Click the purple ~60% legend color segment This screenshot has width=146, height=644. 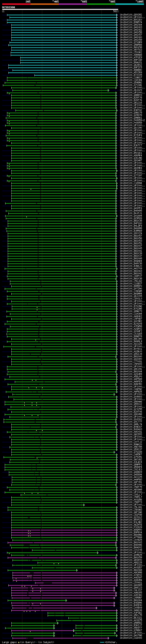point(73,4)
